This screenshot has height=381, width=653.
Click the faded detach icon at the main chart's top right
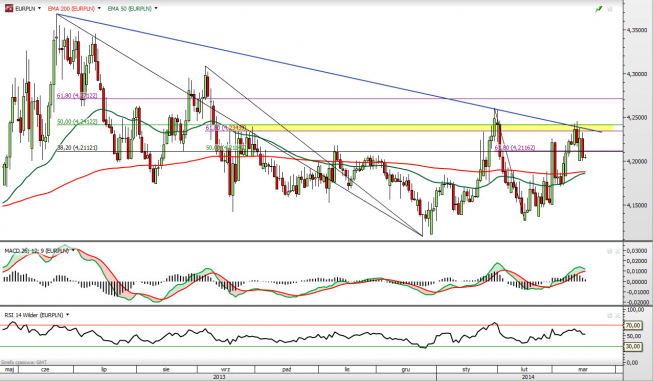610,9
